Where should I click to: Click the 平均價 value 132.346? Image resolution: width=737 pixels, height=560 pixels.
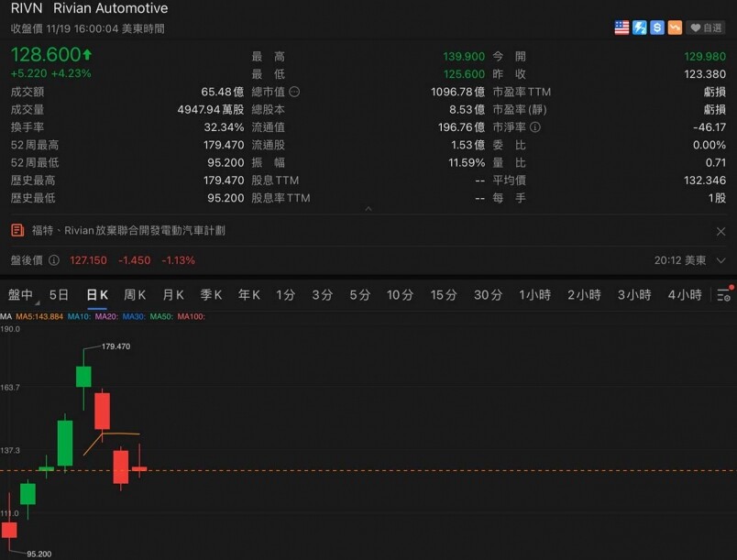(x=705, y=181)
